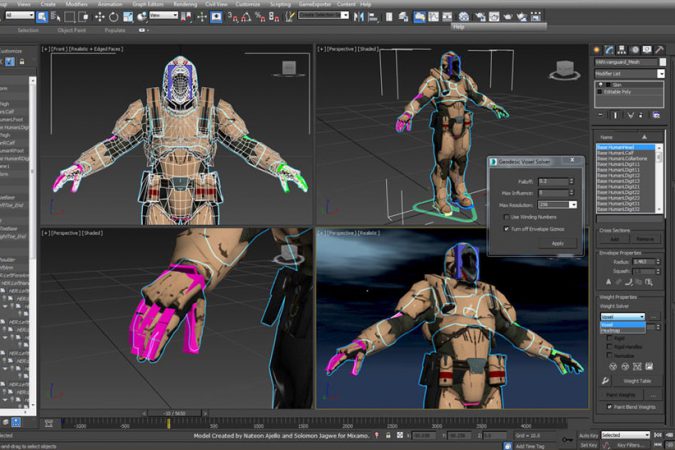Uncheck Turn off Envelope Gizmos
Screen dimensions: 675x450
tap(506, 229)
